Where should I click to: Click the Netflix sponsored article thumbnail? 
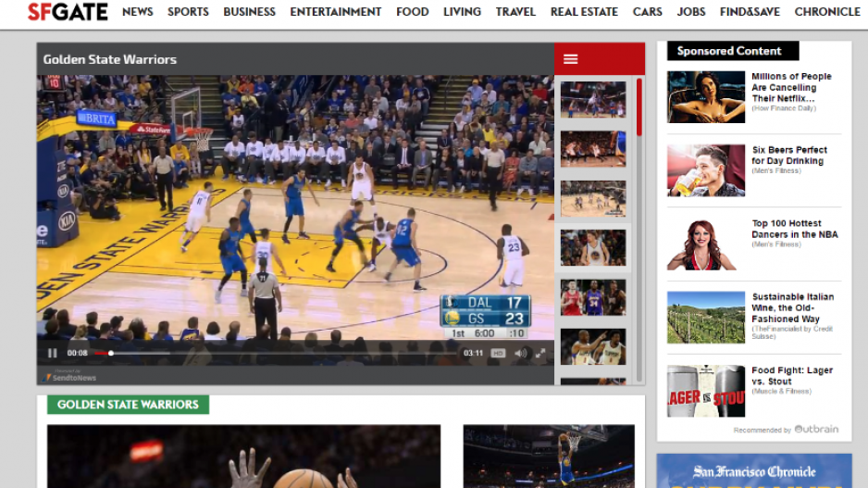point(706,97)
